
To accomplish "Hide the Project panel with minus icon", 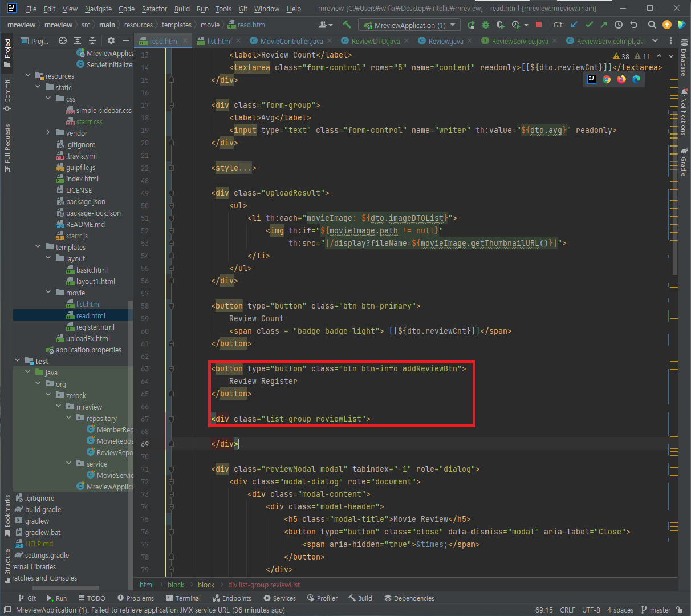I will point(126,40).
